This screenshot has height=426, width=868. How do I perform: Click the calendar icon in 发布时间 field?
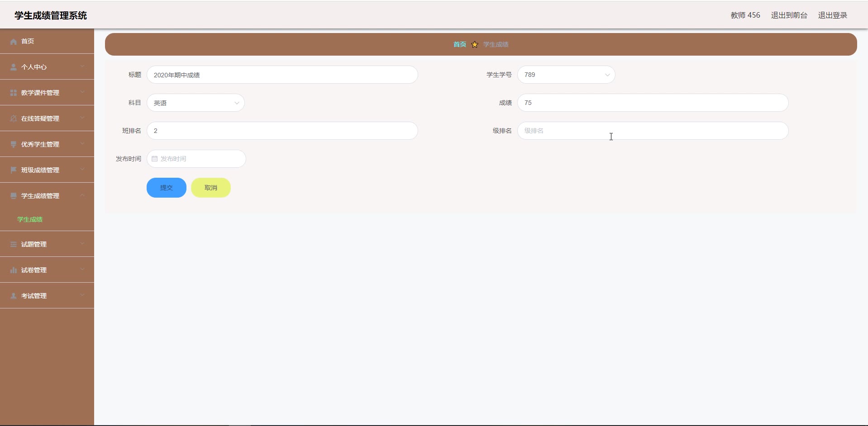click(x=155, y=159)
